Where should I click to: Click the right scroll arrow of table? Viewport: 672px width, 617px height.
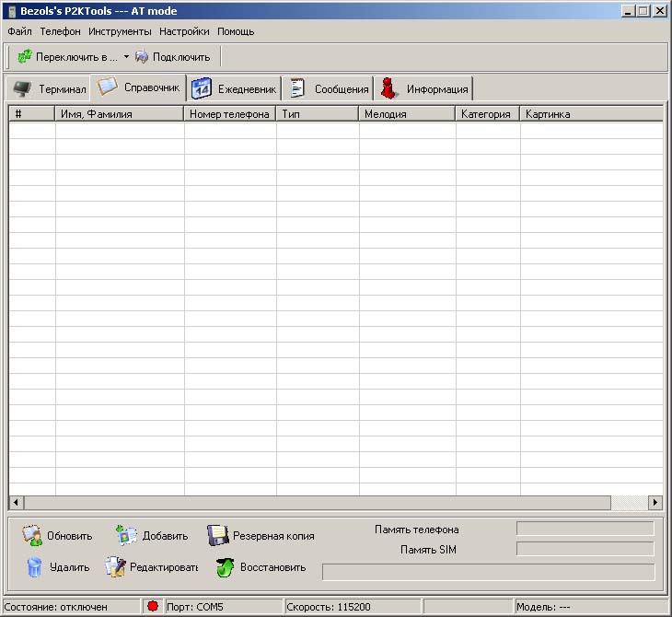click(655, 503)
